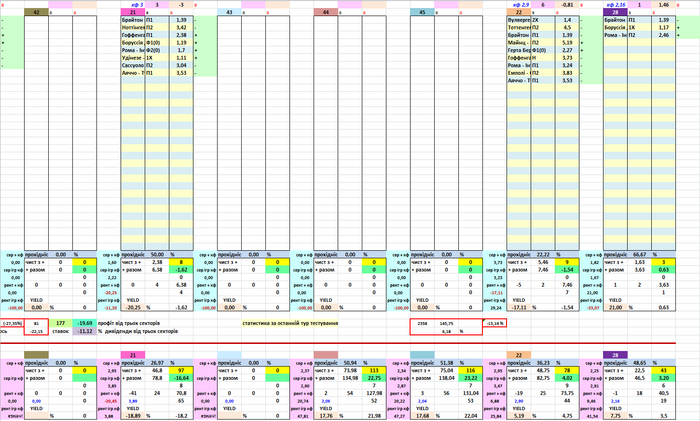The width and height of the screenshot is (700, 421).
Task: Select the 2358 cell in red box
Action: (x=422, y=323)
